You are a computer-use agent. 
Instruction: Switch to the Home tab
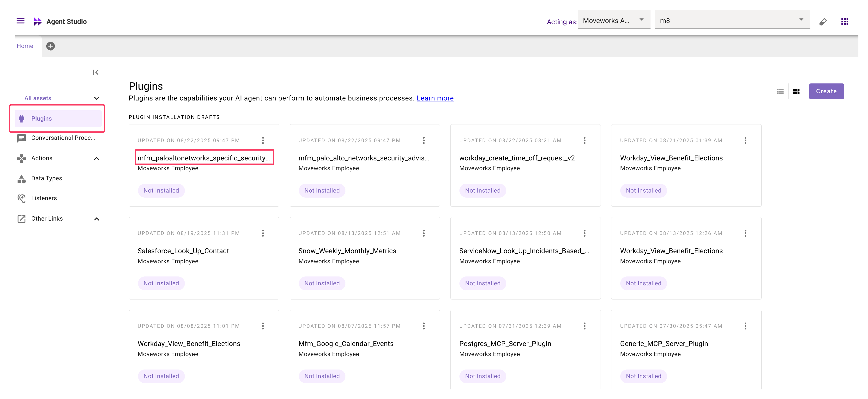click(x=25, y=46)
